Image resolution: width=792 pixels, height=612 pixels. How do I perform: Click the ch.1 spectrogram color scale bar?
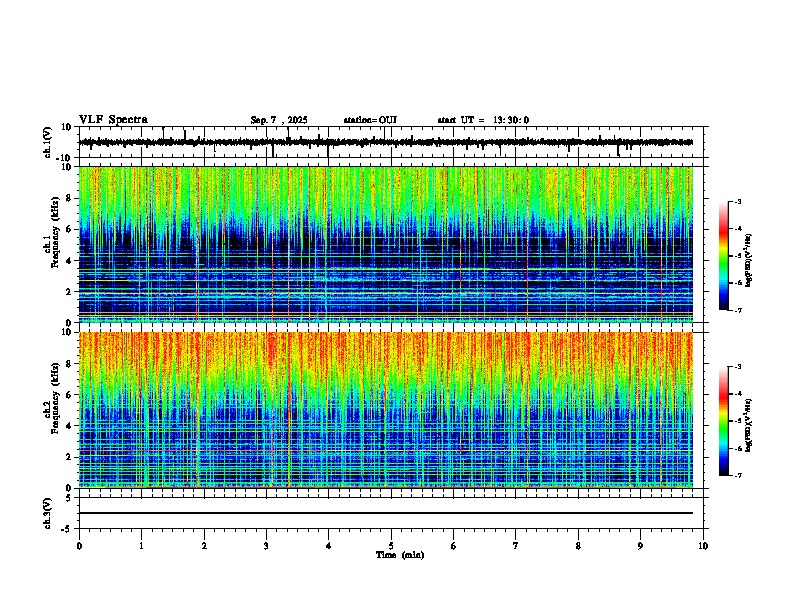(x=724, y=256)
